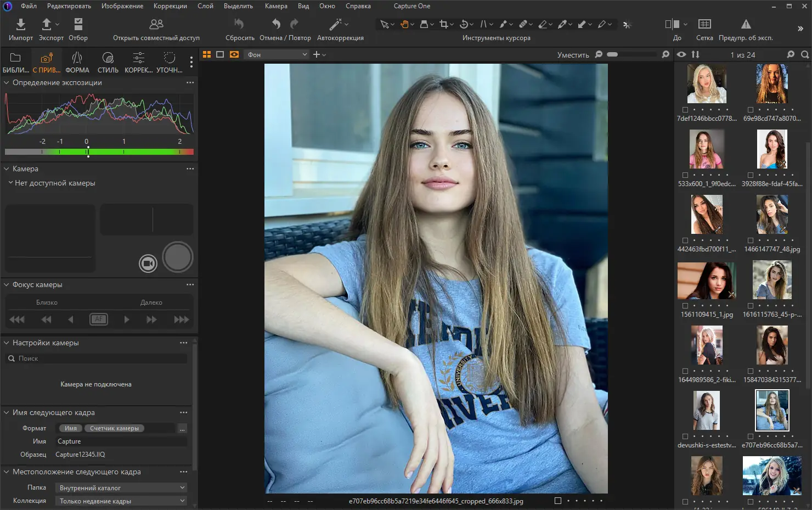
Task: Click the Счетчик камеры format token
Action: [x=114, y=428]
